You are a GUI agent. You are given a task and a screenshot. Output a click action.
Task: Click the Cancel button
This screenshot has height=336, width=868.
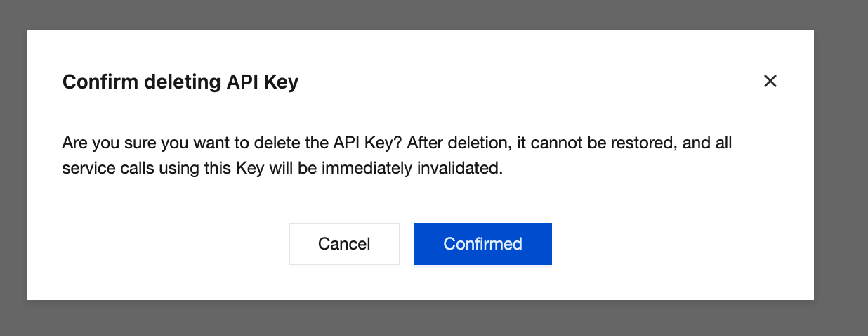pyautogui.click(x=344, y=244)
